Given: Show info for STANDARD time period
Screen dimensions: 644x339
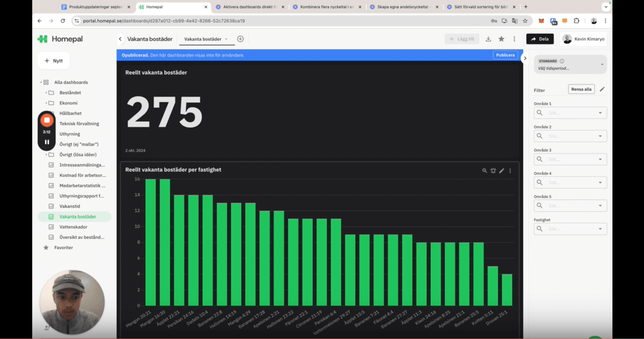Looking at the screenshot, I should pyautogui.click(x=562, y=61).
